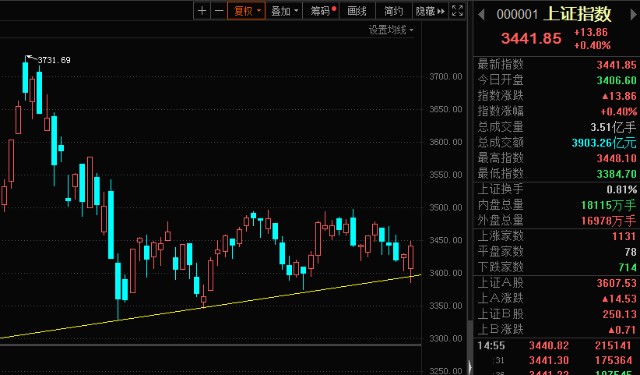The height and width of the screenshot is (375, 640).
Task: Click the 3500.00 price axis label
Action: tap(446, 207)
